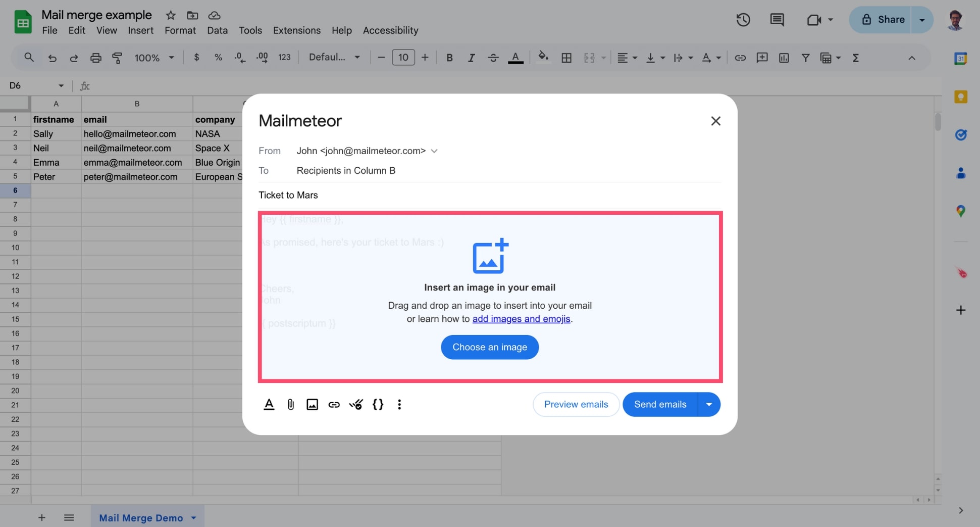Click the search magnifier in the Sheets toolbar
980x527 pixels.
pyautogui.click(x=29, y=58)
